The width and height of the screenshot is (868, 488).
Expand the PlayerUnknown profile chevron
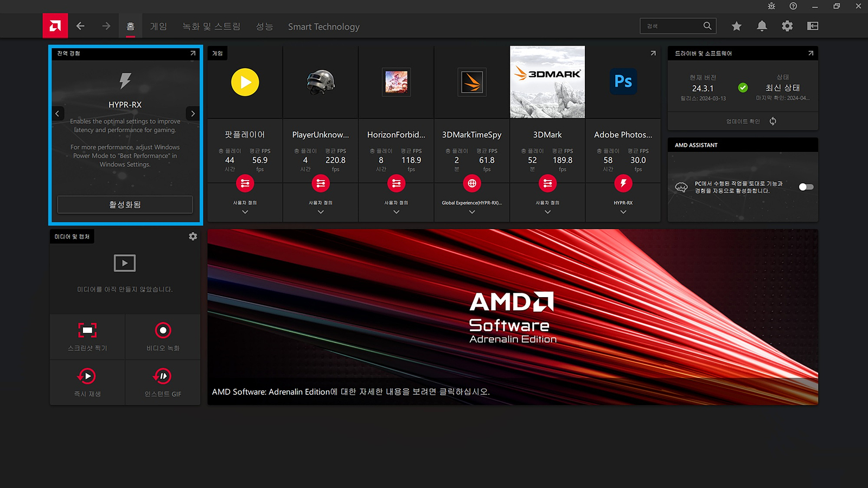pos(321,212)
